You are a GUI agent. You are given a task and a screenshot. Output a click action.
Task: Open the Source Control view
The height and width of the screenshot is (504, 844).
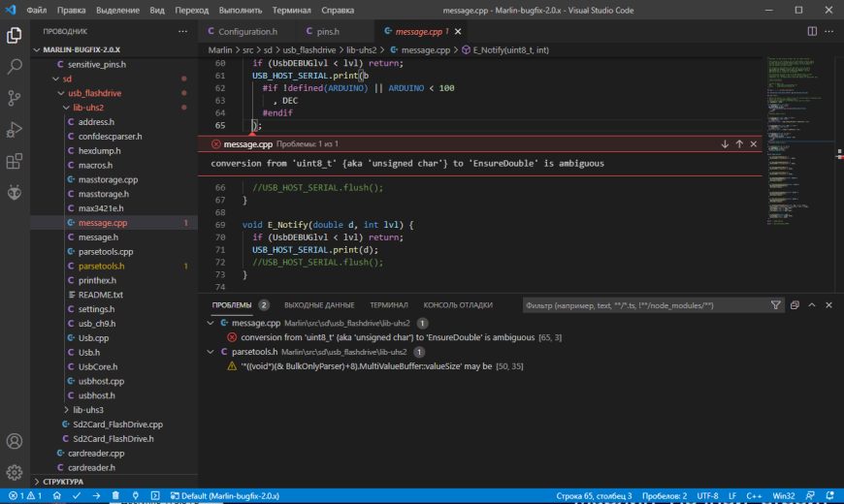coord(15,98)
